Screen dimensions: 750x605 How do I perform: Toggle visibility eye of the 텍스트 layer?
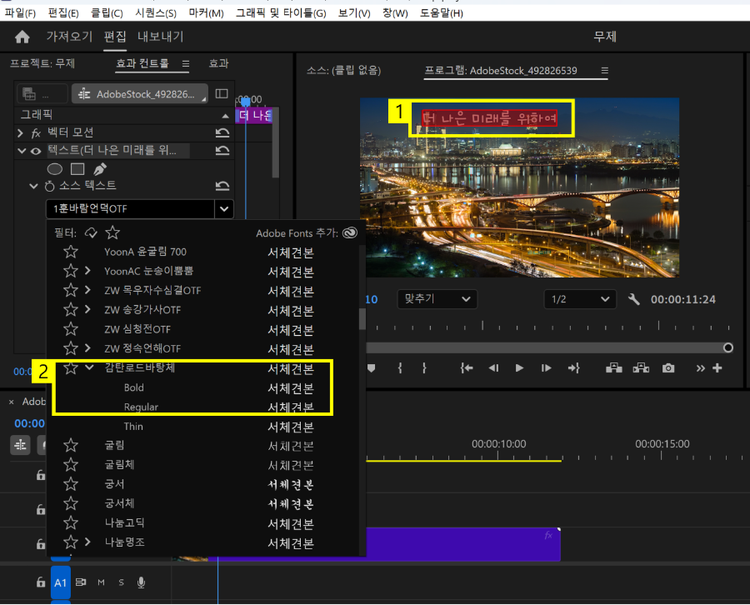[x=36, y=151]
